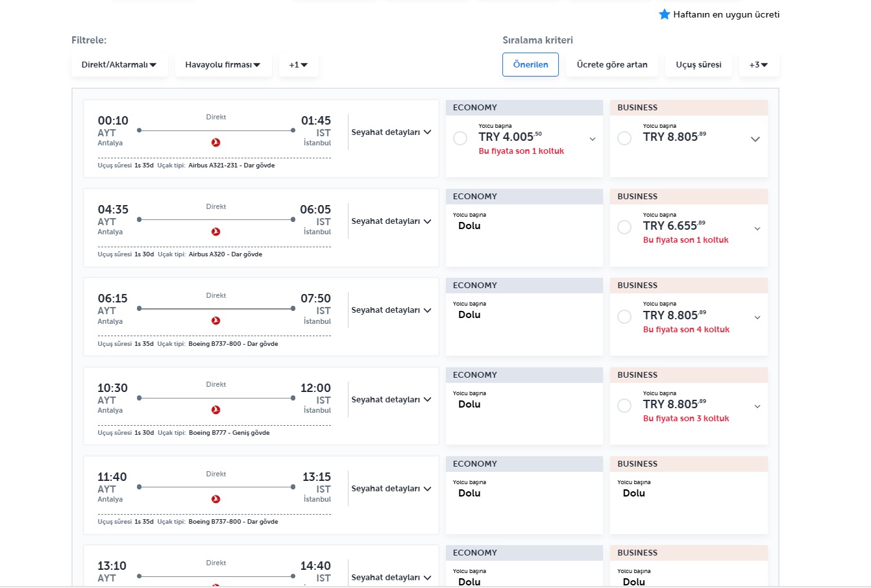This screenshot has height=588, width=871.
Task: Click Turkish Airlines logo on 10:30 flight
Action: pyautogui.click(x=216, y=410)
